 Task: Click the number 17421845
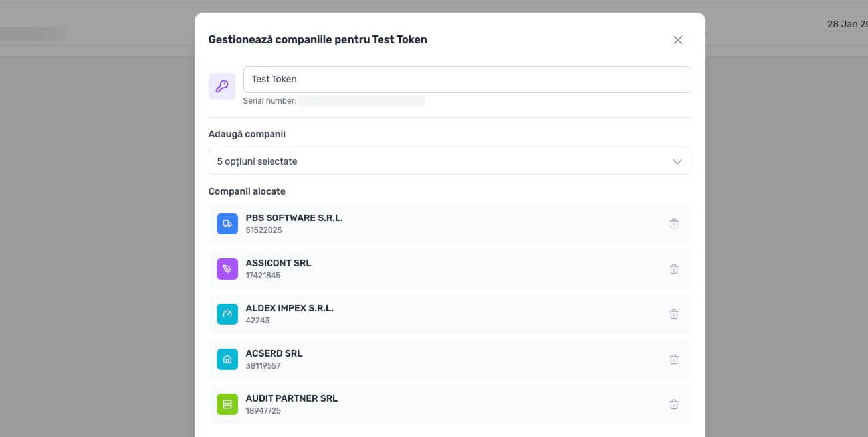point(263,276)
